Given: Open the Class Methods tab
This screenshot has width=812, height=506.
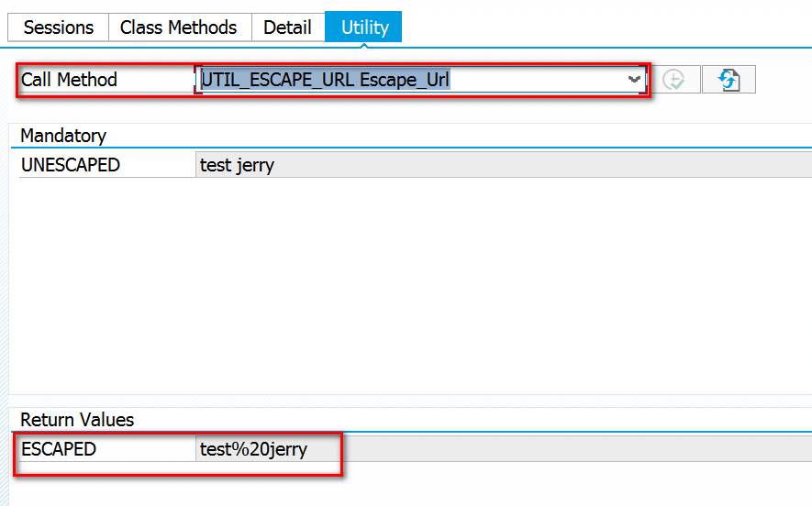Looking at the screenshot, I should point(179,27).
